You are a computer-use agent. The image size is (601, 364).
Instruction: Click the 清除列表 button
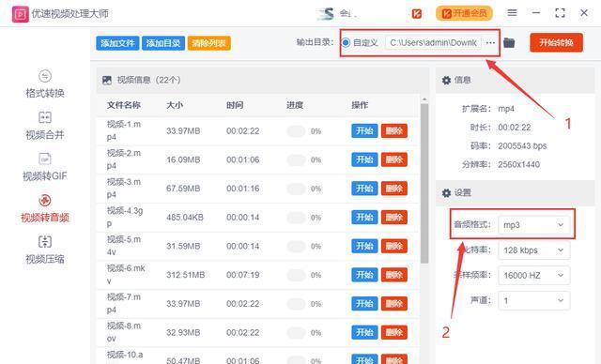coord(208,43)
